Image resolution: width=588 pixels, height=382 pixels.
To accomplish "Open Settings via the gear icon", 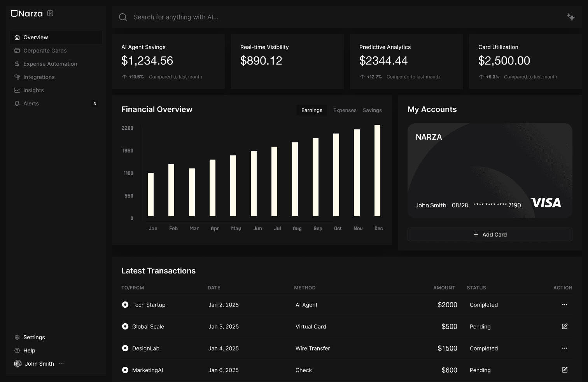I will point(17,337).
